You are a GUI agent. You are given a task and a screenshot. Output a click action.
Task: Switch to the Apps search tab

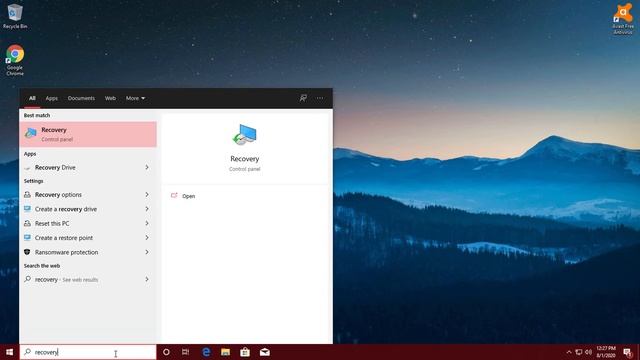[x=51, y=98]
